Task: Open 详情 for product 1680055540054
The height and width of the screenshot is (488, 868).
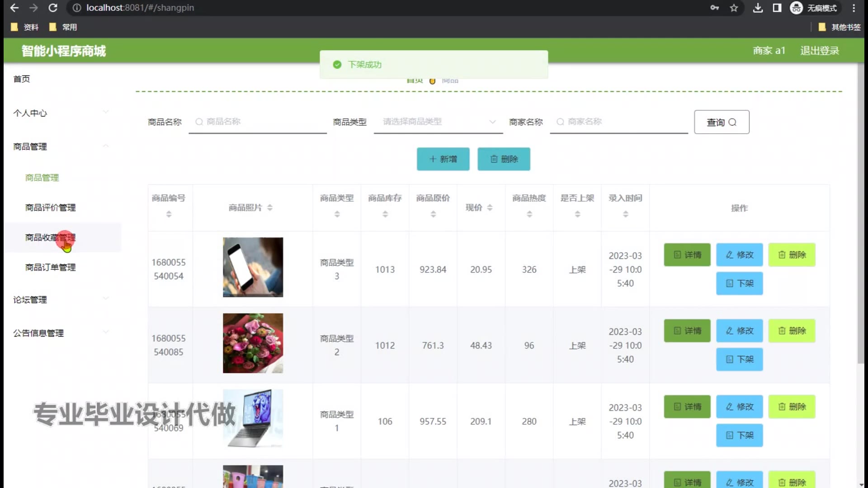Action: 687,255
